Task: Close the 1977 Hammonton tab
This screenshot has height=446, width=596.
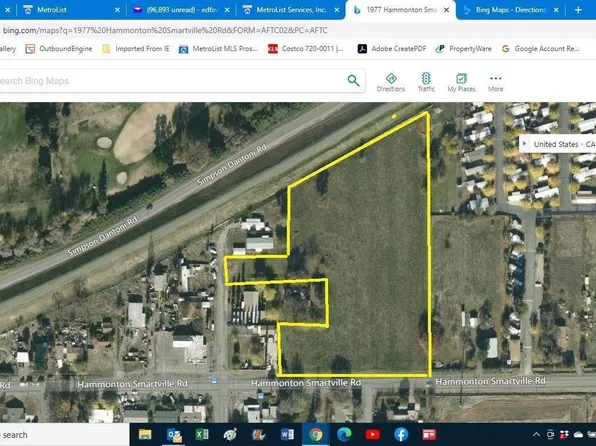Action: pos(447,10)
